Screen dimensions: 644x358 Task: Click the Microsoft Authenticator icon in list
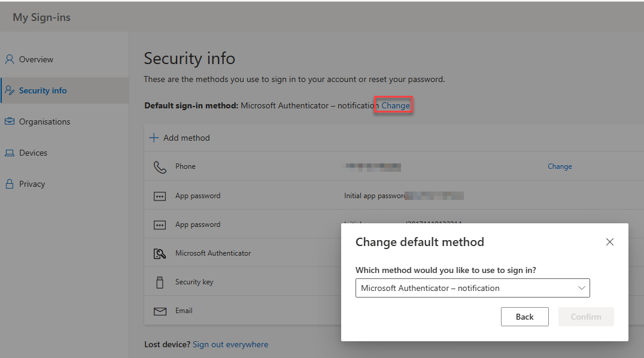[x=160, y=254]
